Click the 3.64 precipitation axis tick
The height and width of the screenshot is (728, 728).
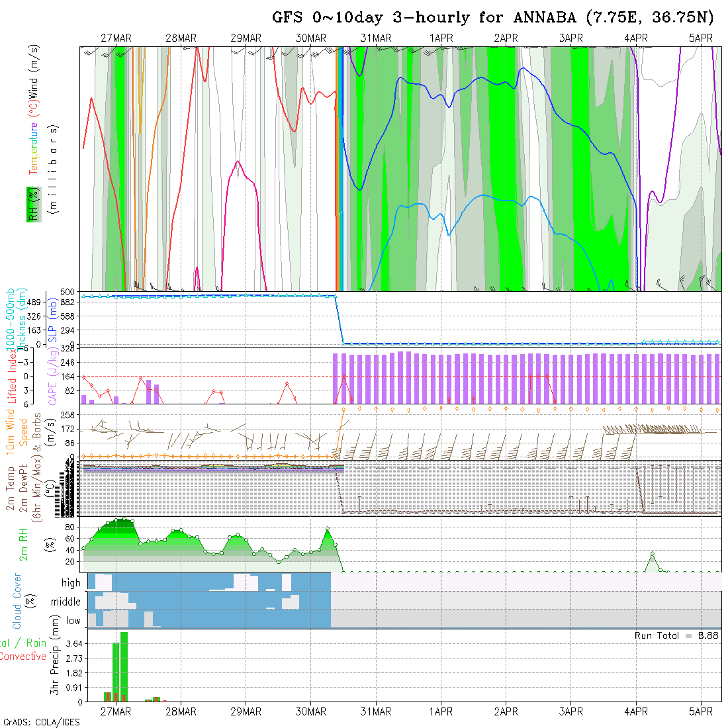[x=73, y=643]
